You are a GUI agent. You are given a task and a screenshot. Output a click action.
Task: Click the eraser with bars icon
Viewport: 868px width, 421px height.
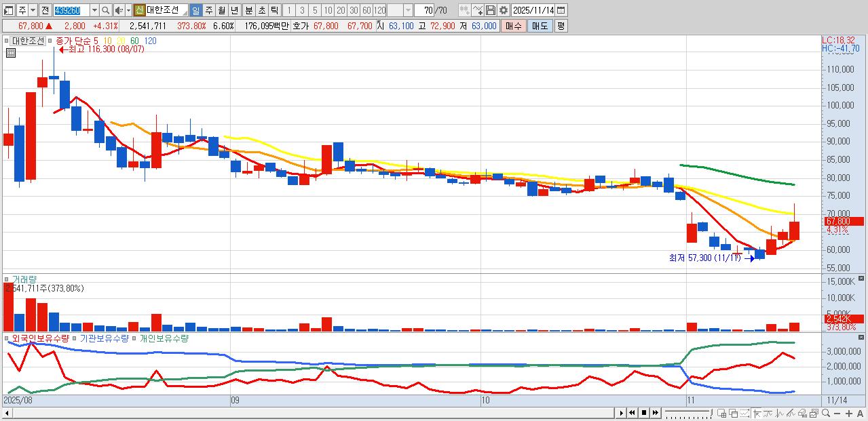click(x=803, y=413)
